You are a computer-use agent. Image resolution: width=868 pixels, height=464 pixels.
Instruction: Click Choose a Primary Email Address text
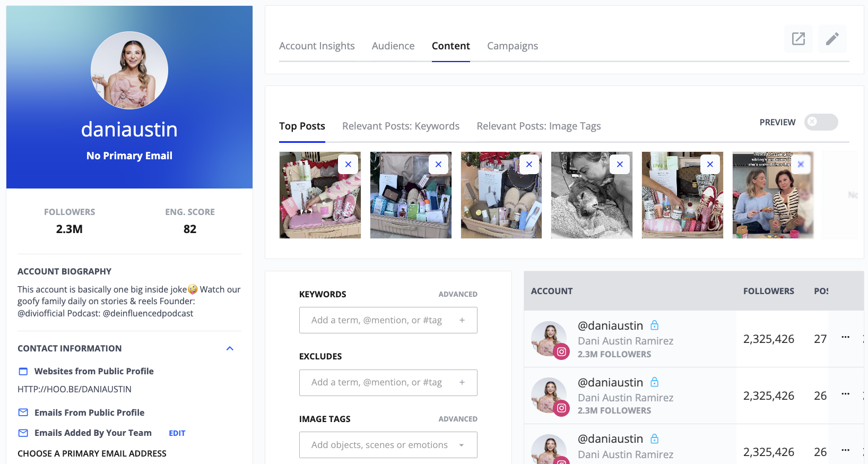point(92,453)
